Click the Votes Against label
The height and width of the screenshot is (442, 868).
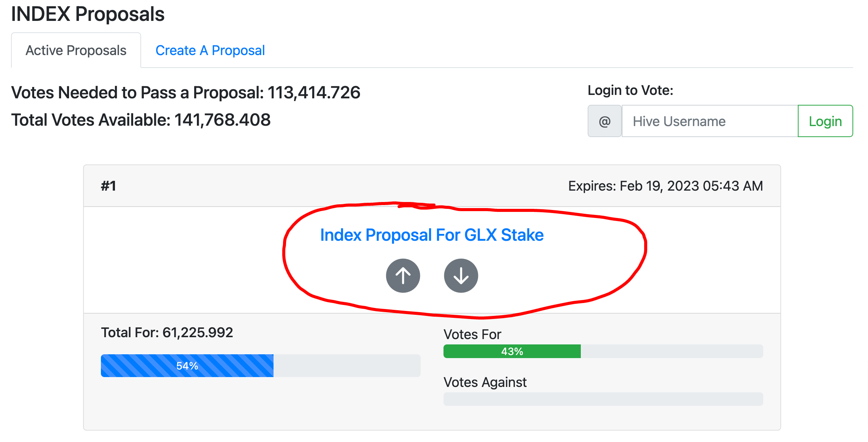pyautogui.click(x=485, y=382)
